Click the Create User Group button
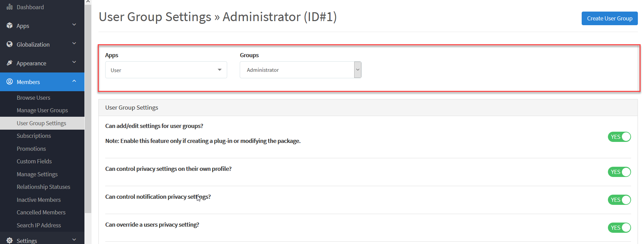Image resolution: width=644 pixels, height=244 pixels. pyautogui.click(x=609, y=18)
